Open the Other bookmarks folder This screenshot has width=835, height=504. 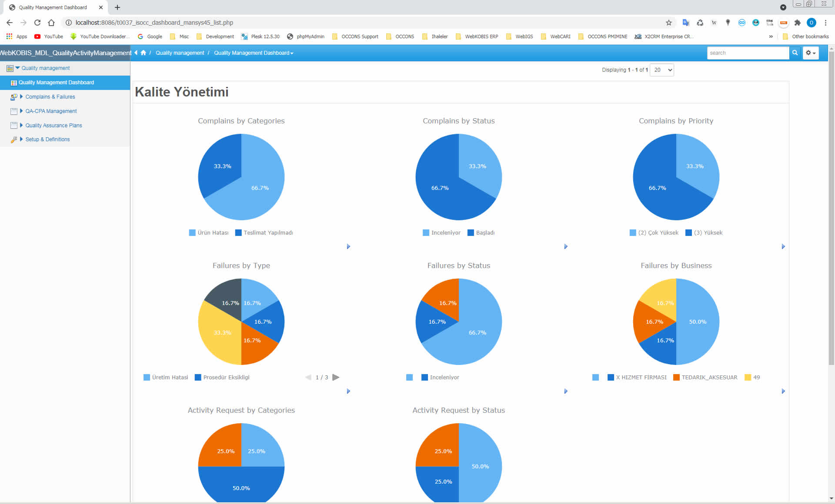click(805, 36)
